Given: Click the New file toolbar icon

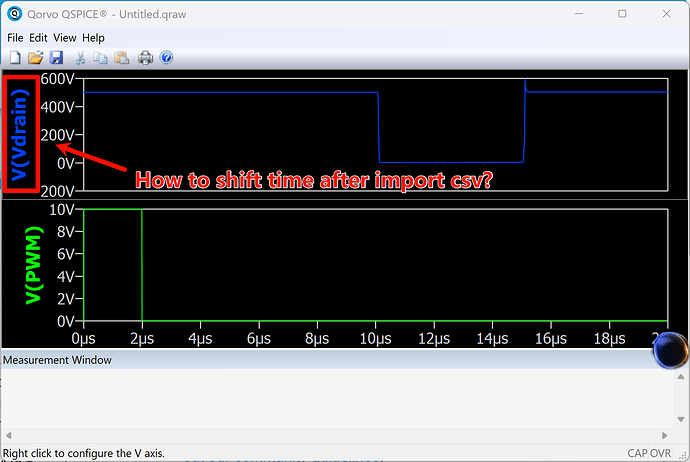Looking at the screenshot, I should point(16,58).
